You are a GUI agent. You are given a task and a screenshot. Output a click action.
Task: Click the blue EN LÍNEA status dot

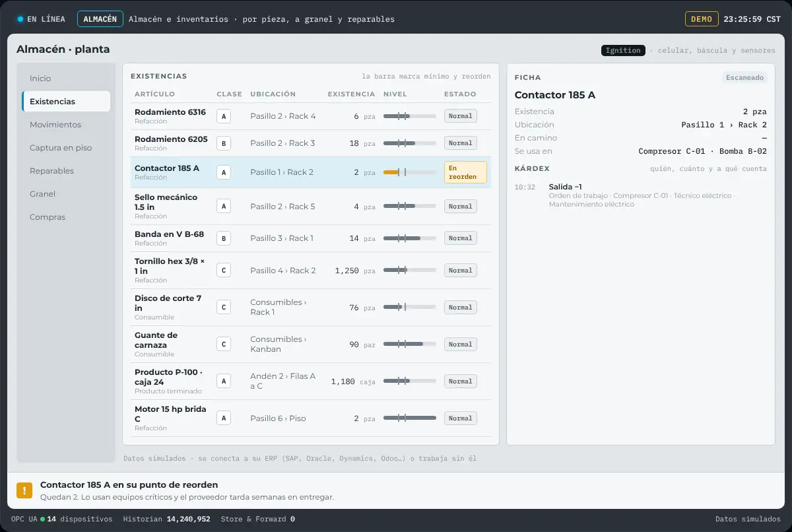(20, 19)
